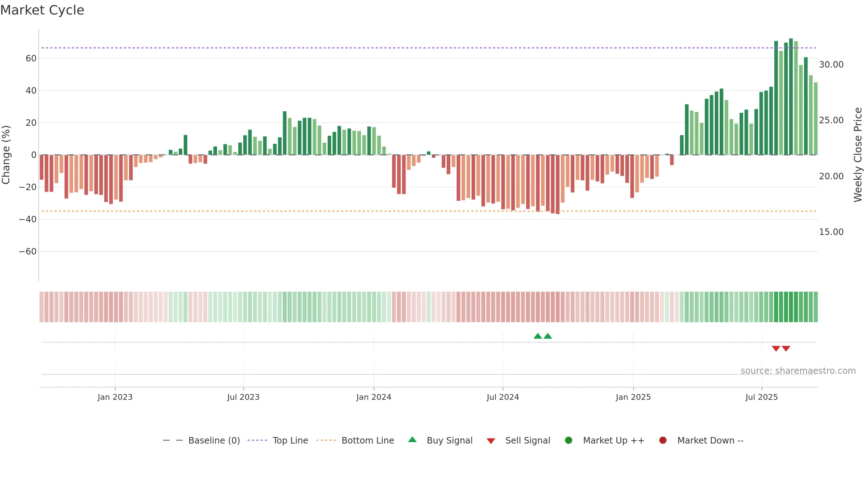Click the −40 tick on left axis
Viewport: 868px width, 488px height.
tap(28, 219)
